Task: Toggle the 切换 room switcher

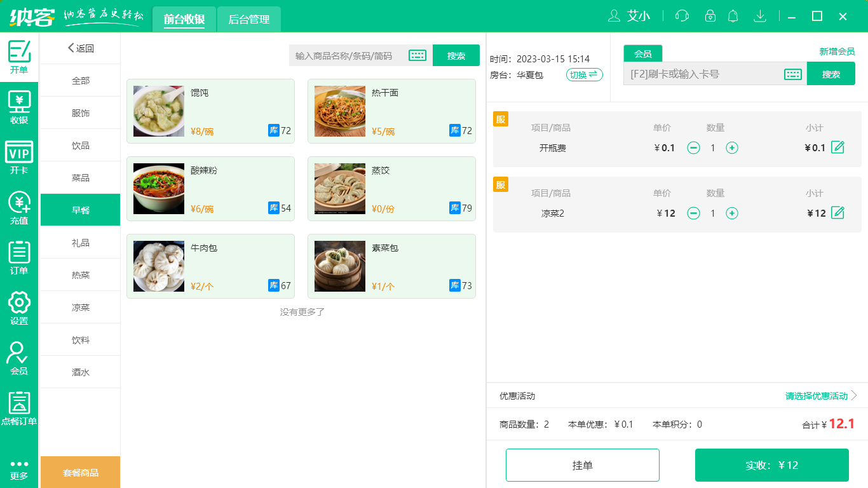Action: (583, 74)
